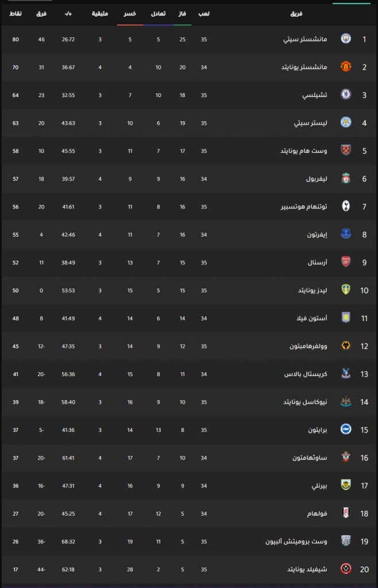This screenshot has height=588, width=378.
Task: Click the Sheffield United crest icon
Action: point(346,569)
